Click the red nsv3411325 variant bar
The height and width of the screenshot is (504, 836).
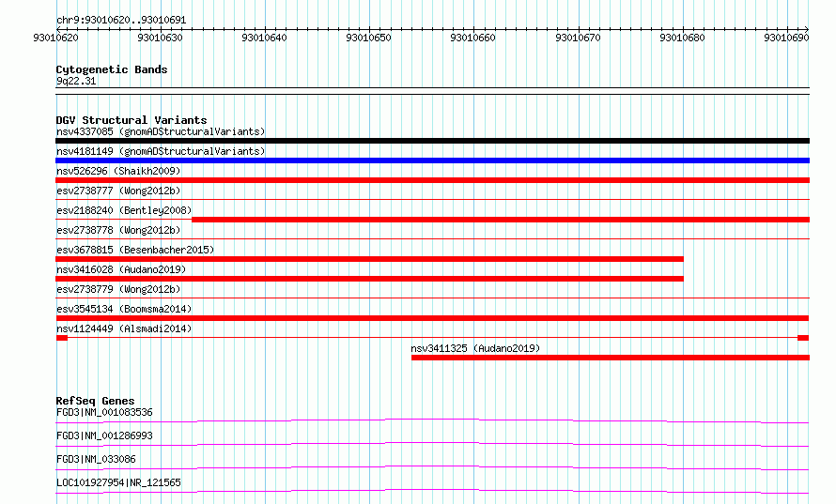click(611, 358)
